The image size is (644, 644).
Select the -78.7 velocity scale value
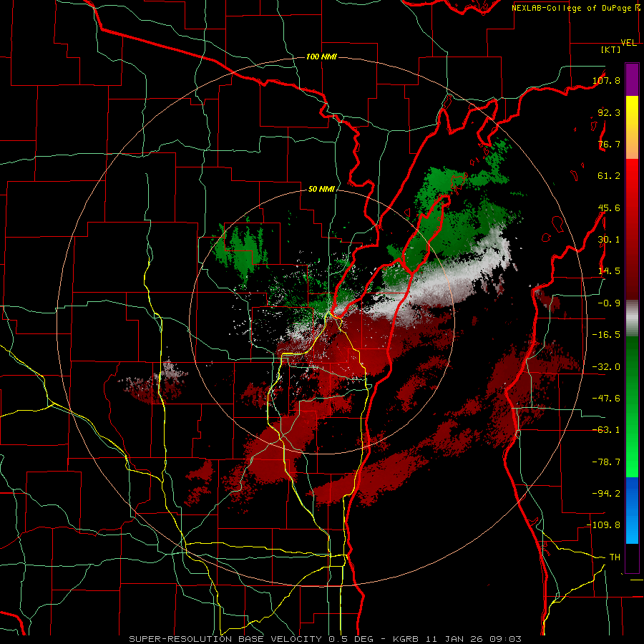[x=606, y=462]
